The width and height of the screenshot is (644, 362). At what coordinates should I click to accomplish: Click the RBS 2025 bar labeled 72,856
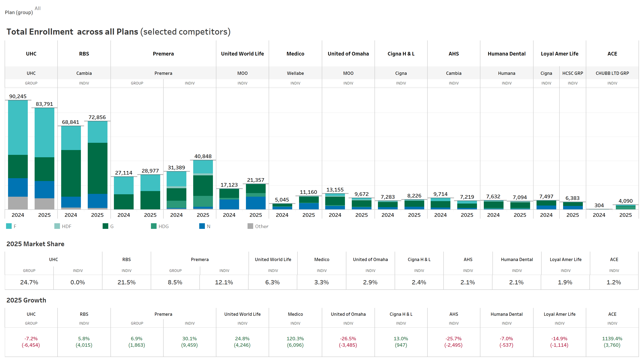[97, 165]
